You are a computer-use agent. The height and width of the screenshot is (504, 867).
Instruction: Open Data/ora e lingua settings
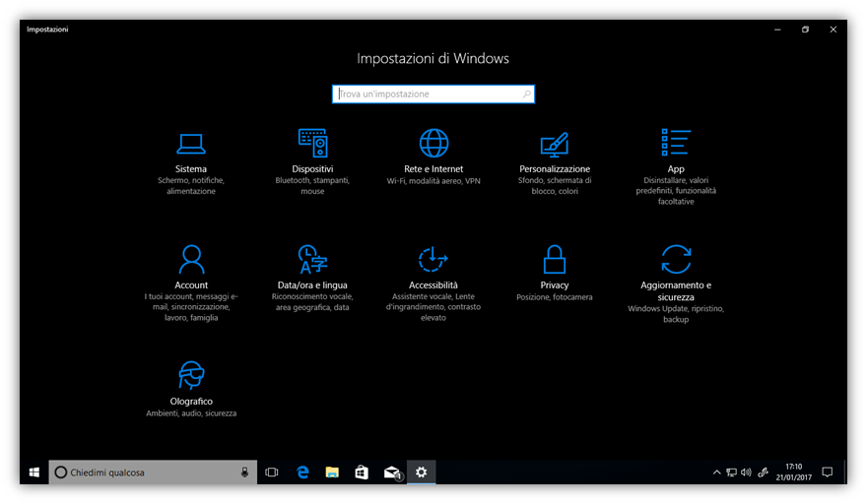click(312, 260)
